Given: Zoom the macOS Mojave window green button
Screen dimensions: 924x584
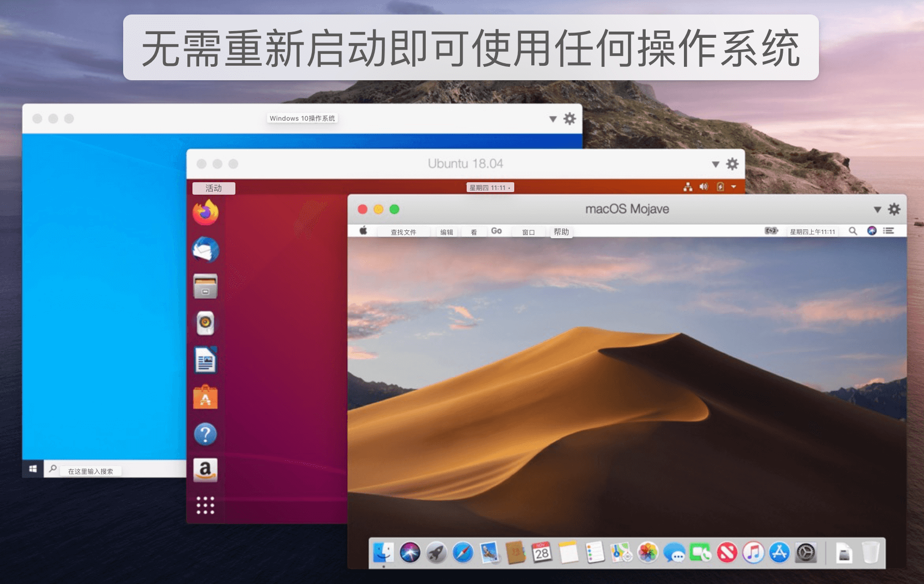Looking at the screenshot, I should [x=394, y=209].
